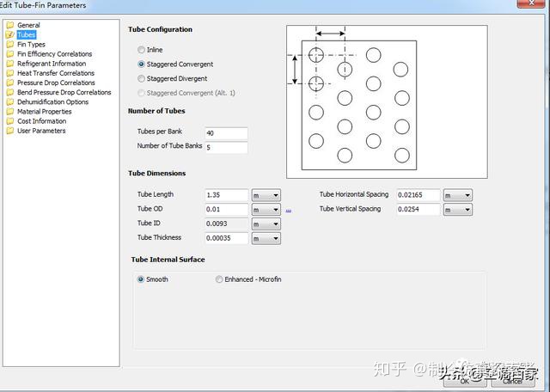Open Tube Length unit dropdown
The image size is (550, 392).
click(x=266, y=195)
